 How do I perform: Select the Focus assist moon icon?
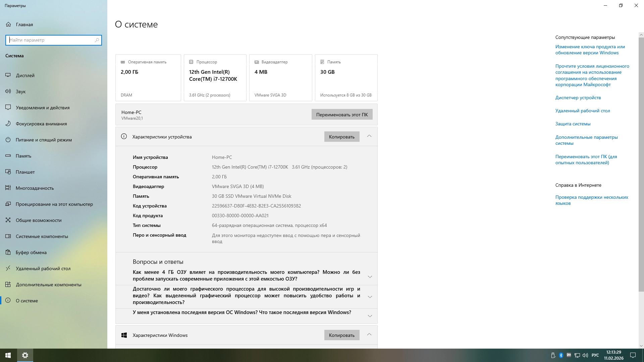[x=8, y=124]
